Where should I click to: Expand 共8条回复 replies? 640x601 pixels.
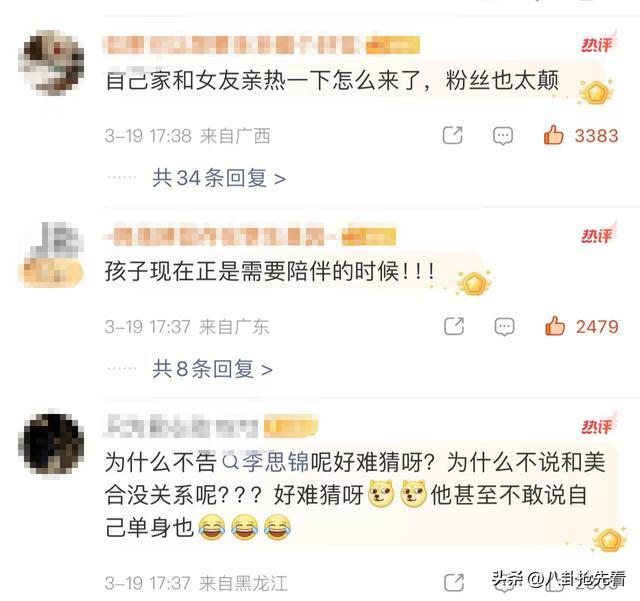pyautogui.click(x=212, y=369)
